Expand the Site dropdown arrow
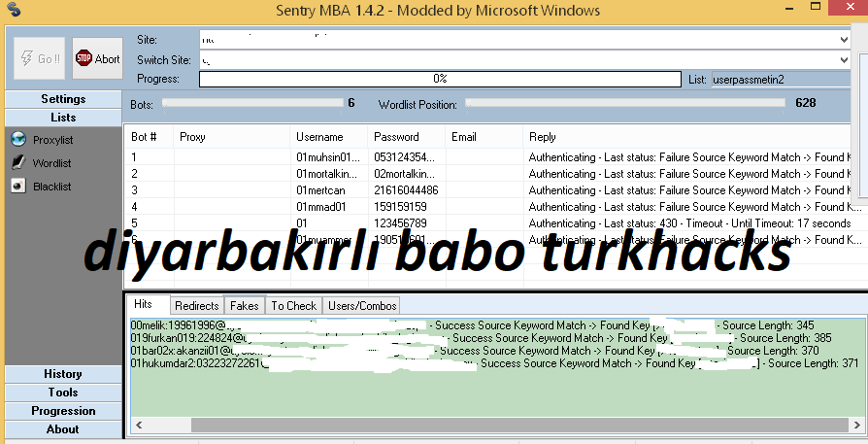The width and height of the screenshot is (868, 444). (x=844, y=40)
